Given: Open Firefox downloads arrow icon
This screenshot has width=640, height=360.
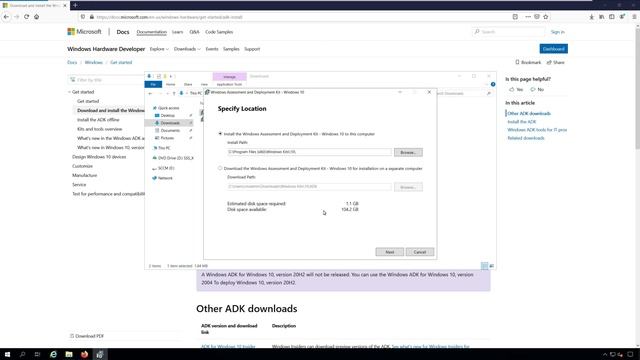Looking at the screenshot, I should (x=591, y=17).
